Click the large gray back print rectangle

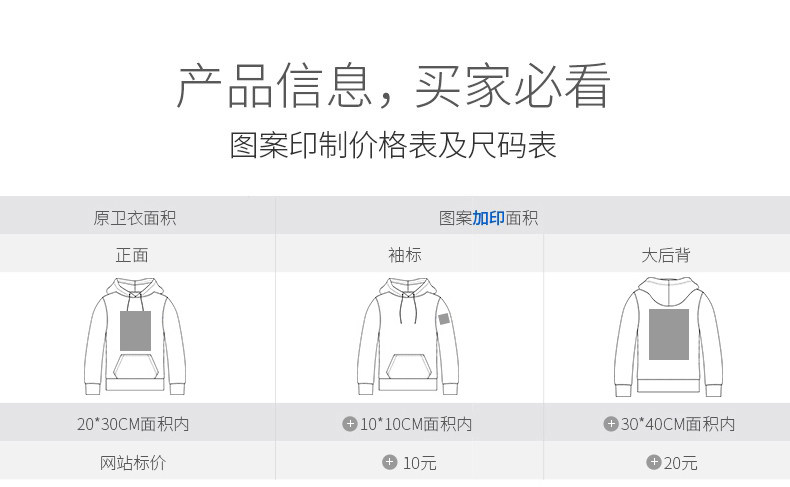click(669, 334)
